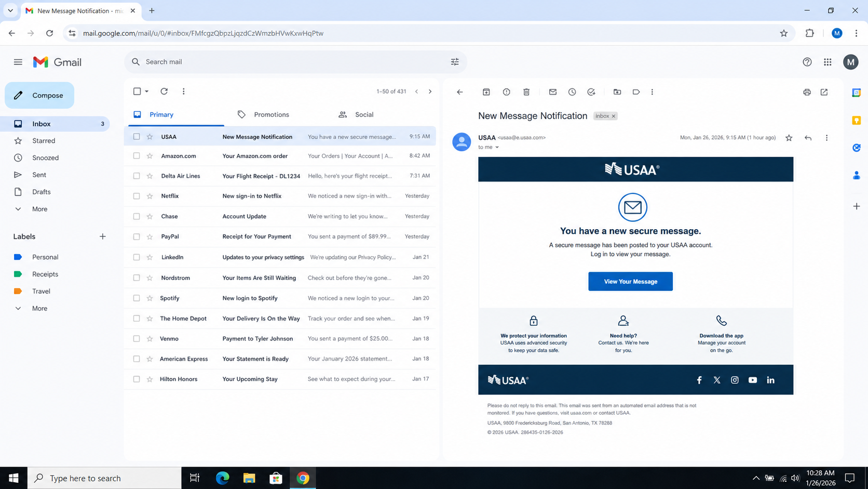868x489 pixels.
Task: Select the Netflix email checkbox
Action: click(137, 196)
